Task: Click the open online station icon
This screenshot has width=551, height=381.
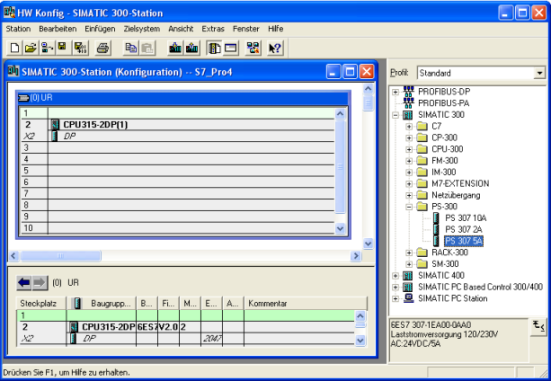Action: click(47, 48)
